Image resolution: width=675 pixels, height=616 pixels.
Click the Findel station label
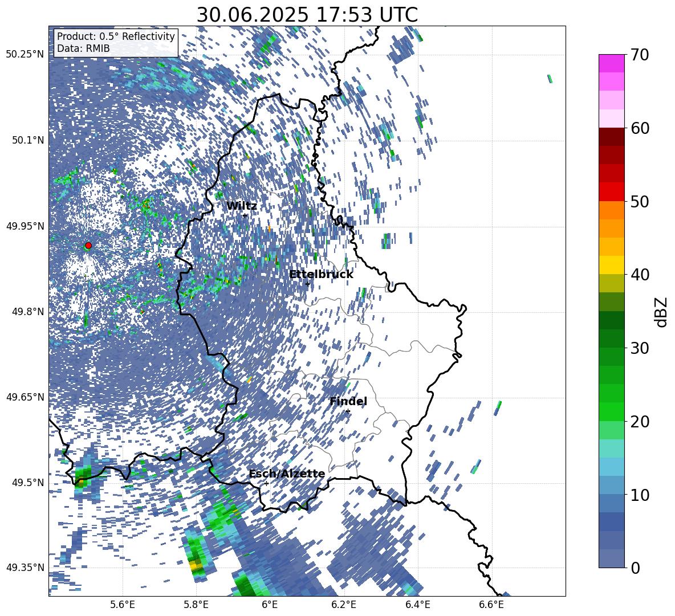click(348, 402)
